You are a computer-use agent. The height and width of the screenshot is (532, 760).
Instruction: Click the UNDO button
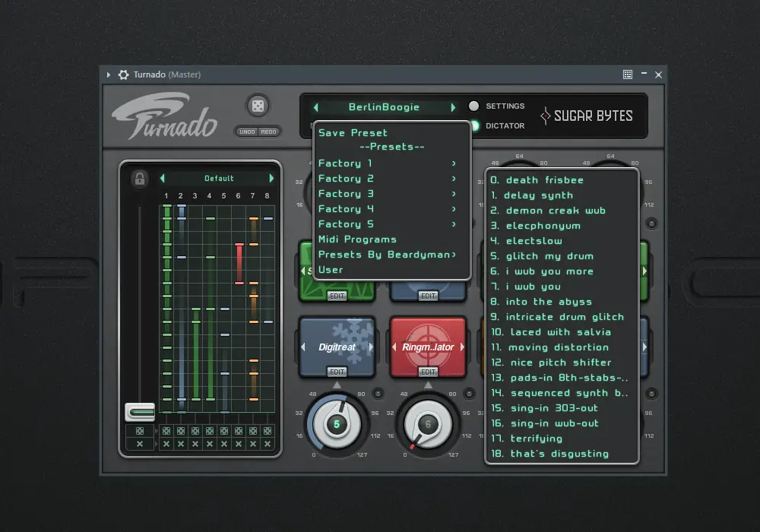click(247, 131)
